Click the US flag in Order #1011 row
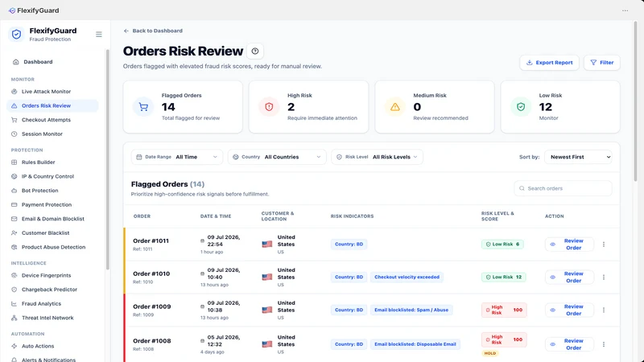Viewport: 644px width, 362px height. 267,245
